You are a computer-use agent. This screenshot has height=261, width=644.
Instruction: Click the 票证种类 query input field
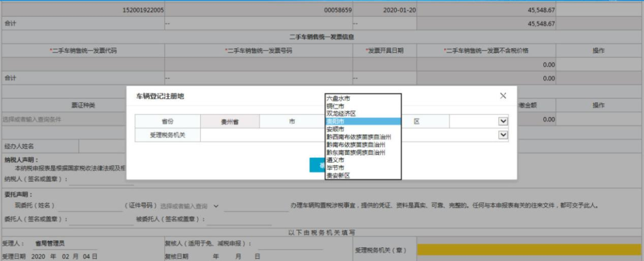(64, 119)
